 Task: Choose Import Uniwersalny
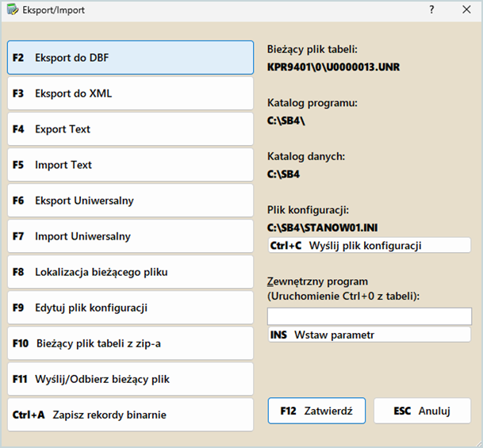[x=130, y=236]
